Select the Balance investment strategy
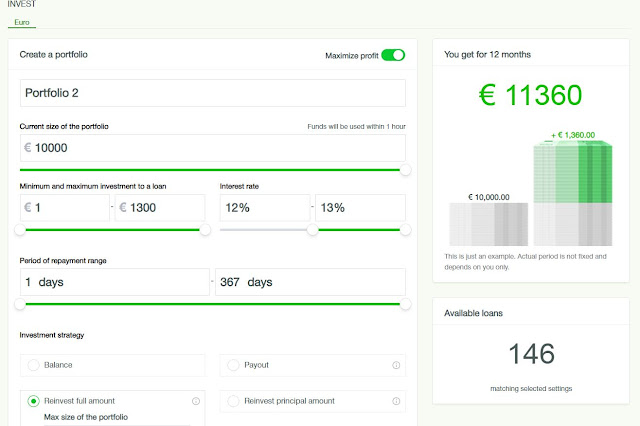Screen dimensions: 640x426 112,365
